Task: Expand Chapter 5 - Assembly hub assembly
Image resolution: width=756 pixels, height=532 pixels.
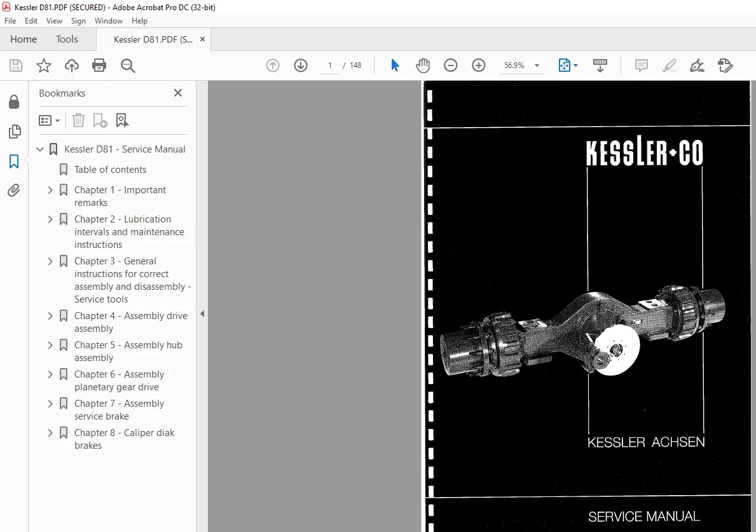Action: 50,345
